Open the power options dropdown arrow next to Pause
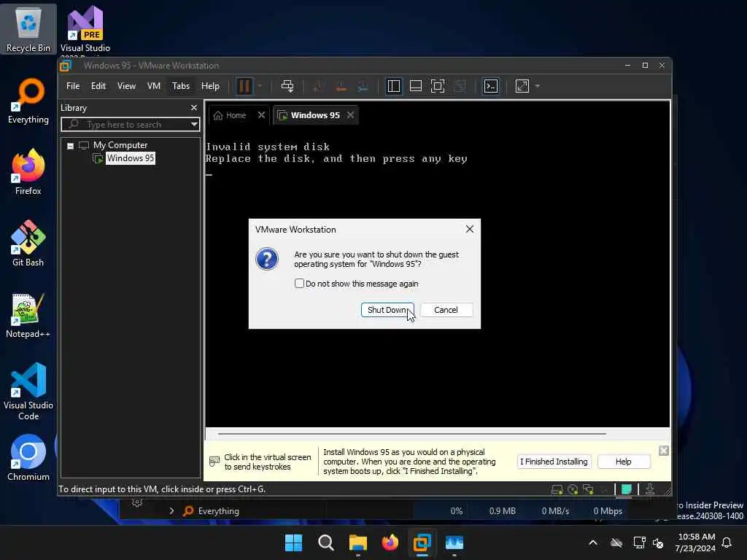The height and width of the screenshot is (560, 747). (260, 86)
